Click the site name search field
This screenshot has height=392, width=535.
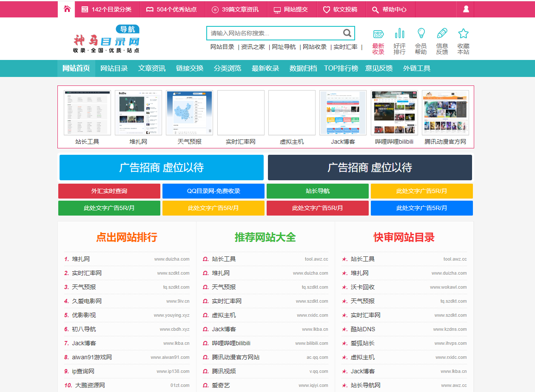[x=274, y=33]
